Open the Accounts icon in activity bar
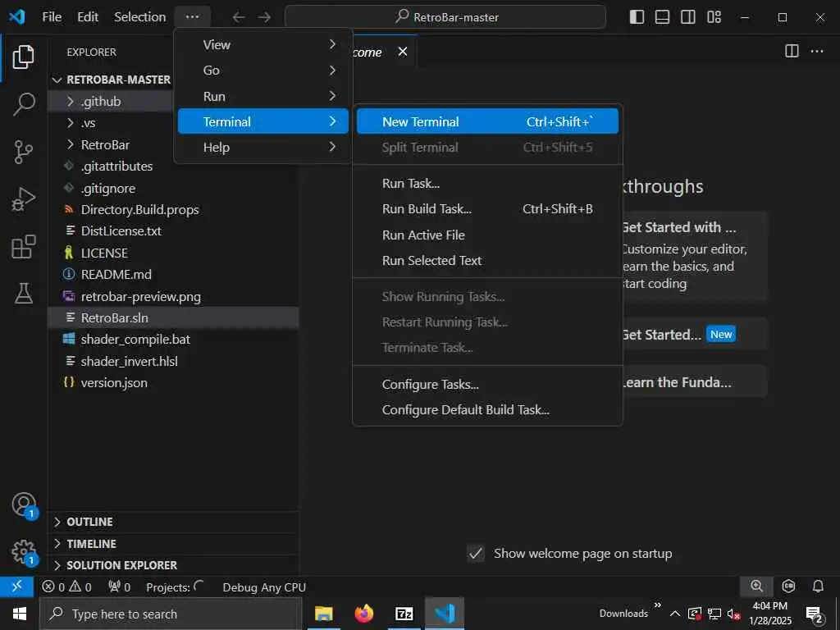This screenshot has height=630, width=840. click(23, 504)
